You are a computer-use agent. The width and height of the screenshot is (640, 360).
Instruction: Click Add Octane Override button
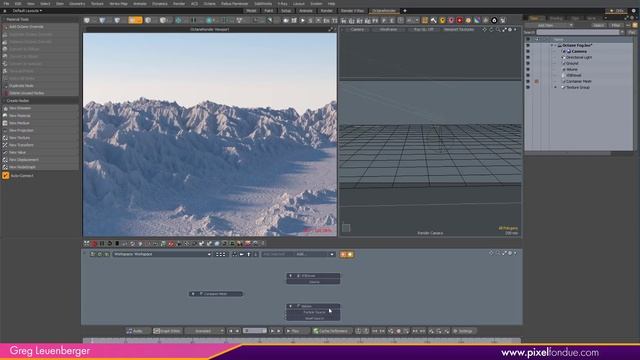[x=40, y=27]
